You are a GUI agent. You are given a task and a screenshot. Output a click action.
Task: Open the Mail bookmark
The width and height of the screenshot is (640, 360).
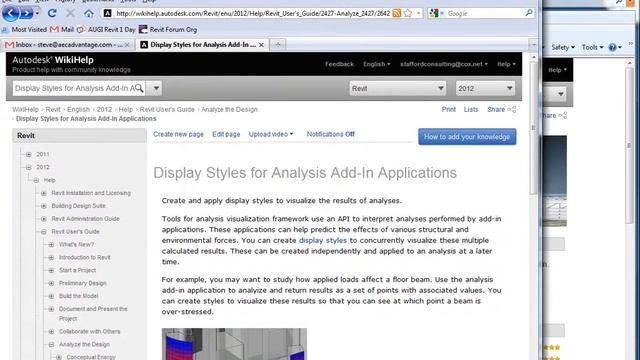62,29
